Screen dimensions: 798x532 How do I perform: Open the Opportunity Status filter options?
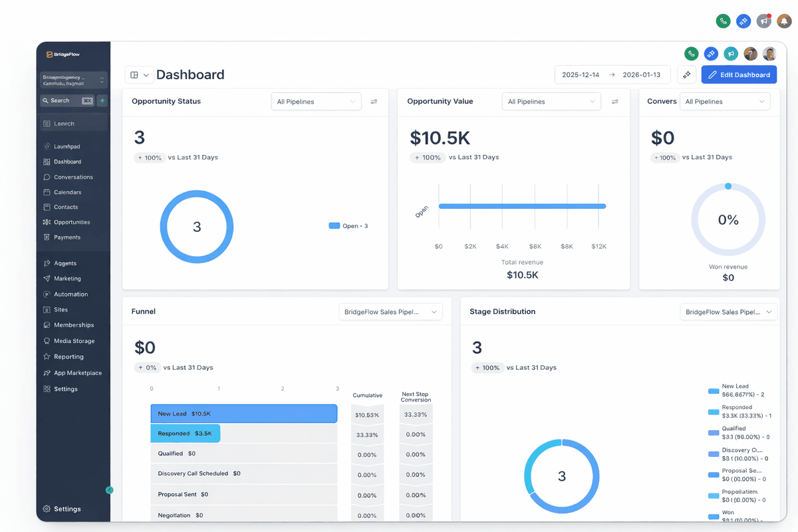point(374,101)
